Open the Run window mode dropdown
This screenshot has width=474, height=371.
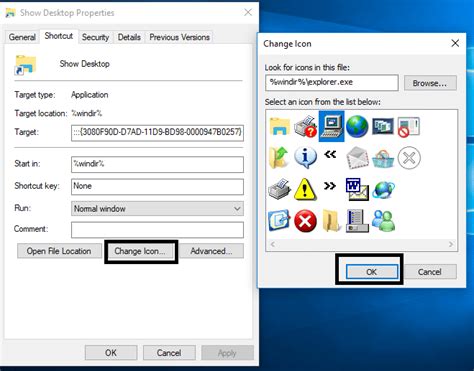[157, 209]
